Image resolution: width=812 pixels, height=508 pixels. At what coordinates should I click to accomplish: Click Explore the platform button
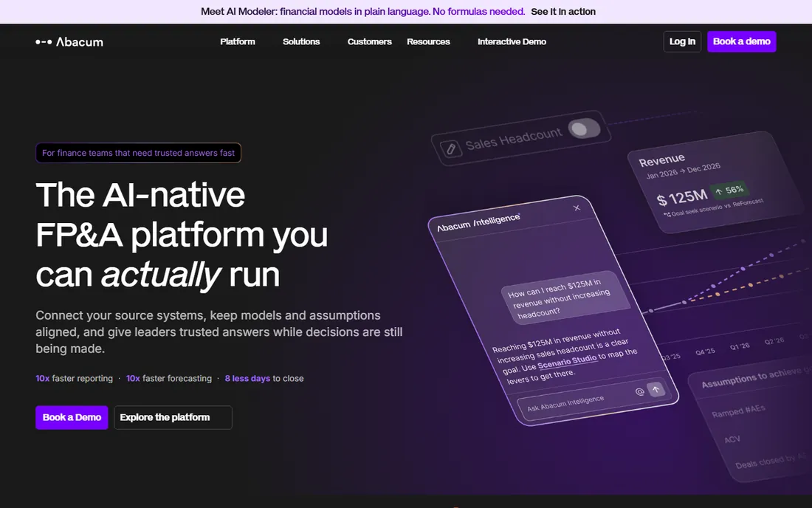173,417
